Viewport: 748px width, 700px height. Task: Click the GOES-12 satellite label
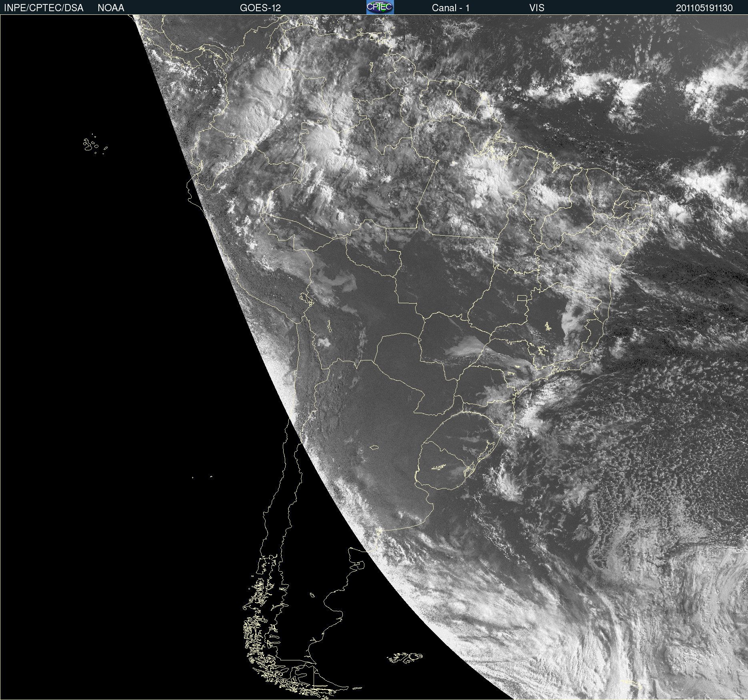coord(260,8)
